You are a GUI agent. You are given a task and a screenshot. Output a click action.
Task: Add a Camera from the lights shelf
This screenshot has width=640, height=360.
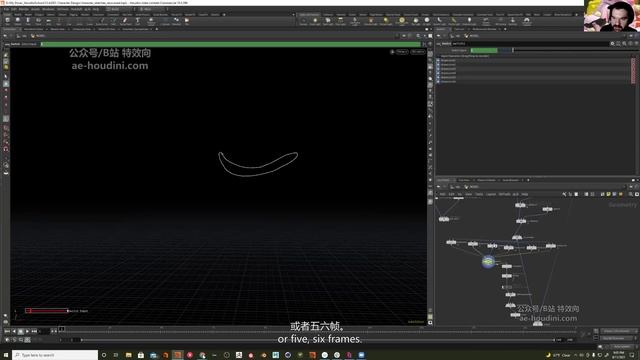tap(303, 21)
